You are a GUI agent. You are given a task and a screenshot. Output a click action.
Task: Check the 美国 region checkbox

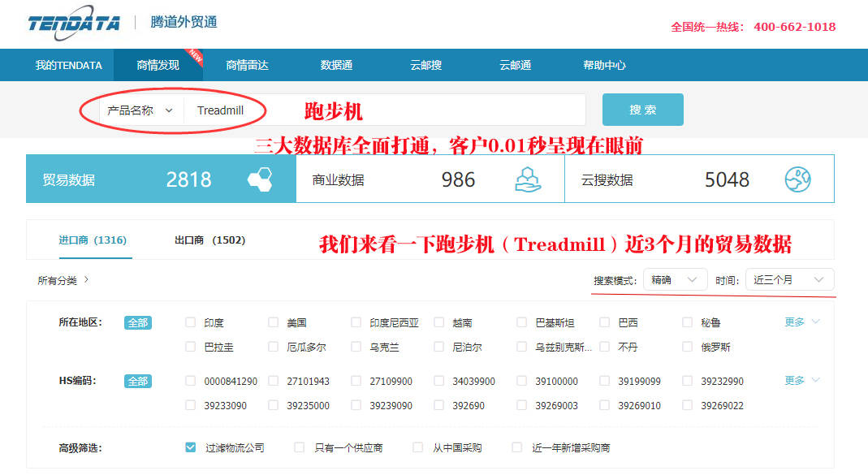274,322
